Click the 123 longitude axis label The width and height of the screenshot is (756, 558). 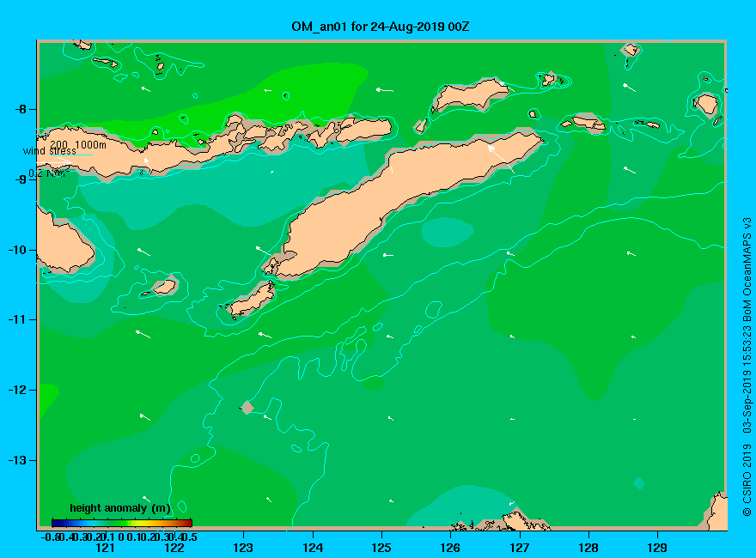click(243, 548)
